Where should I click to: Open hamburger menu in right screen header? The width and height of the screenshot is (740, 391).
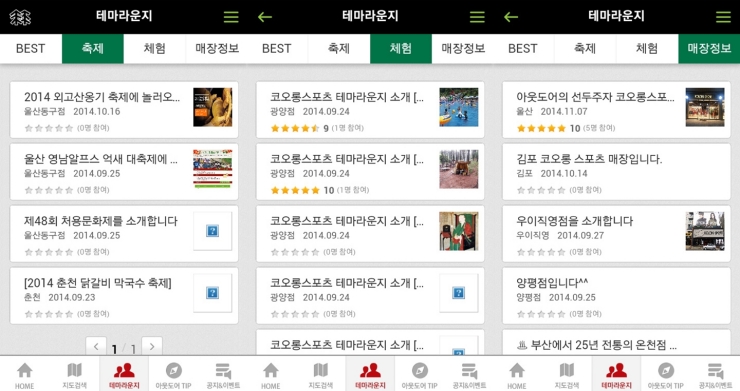pos(723,17)
